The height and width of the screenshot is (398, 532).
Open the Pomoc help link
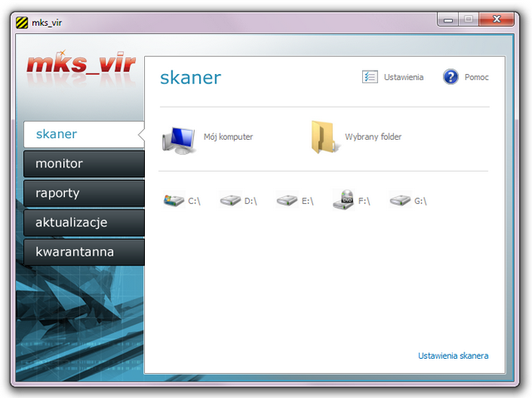(477, 77)
